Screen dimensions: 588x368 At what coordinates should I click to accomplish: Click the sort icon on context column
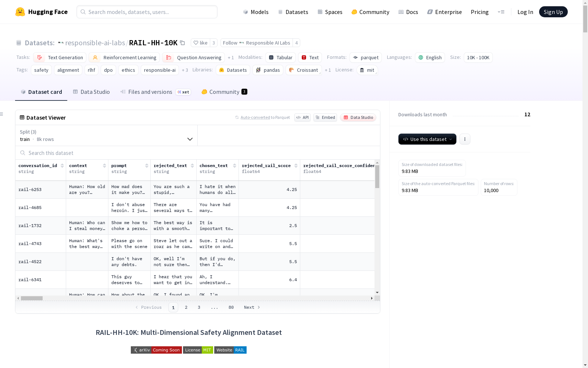tap(104, 166)
